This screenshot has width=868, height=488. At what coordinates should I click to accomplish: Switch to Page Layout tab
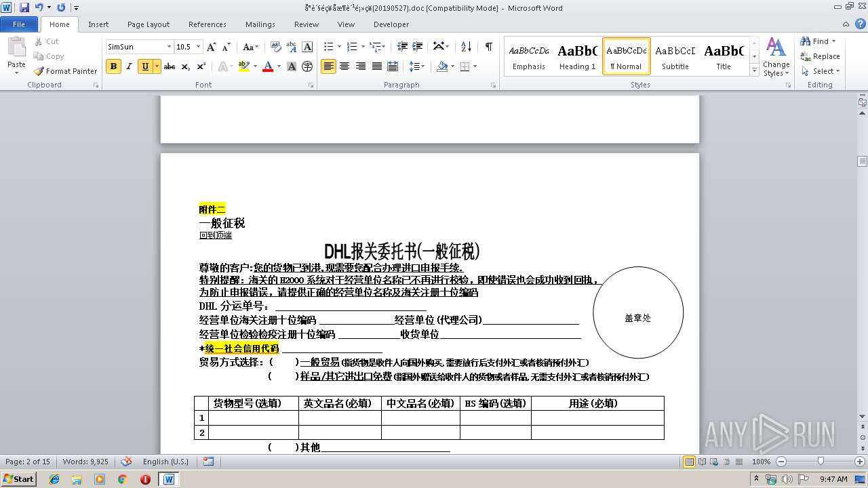pos(149,24)
